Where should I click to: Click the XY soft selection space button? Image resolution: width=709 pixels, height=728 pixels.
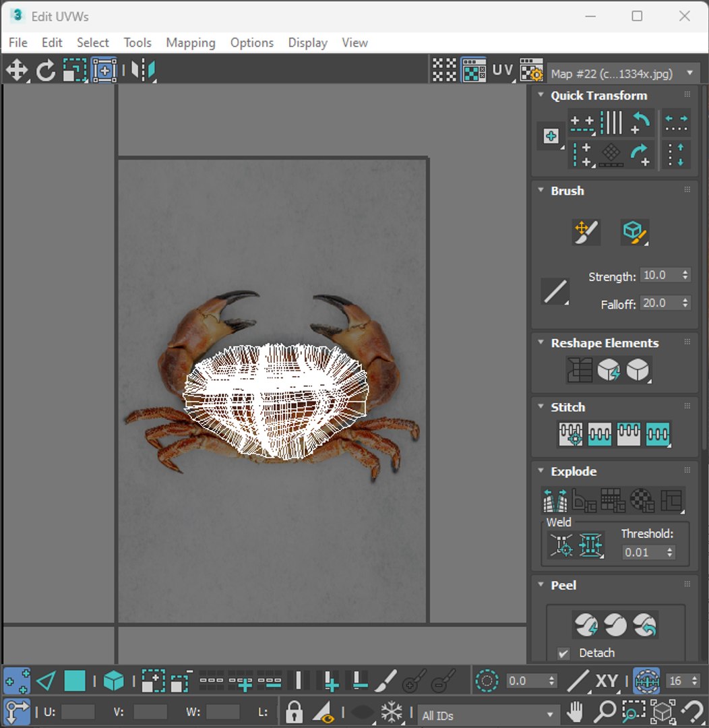pos(607,681)
